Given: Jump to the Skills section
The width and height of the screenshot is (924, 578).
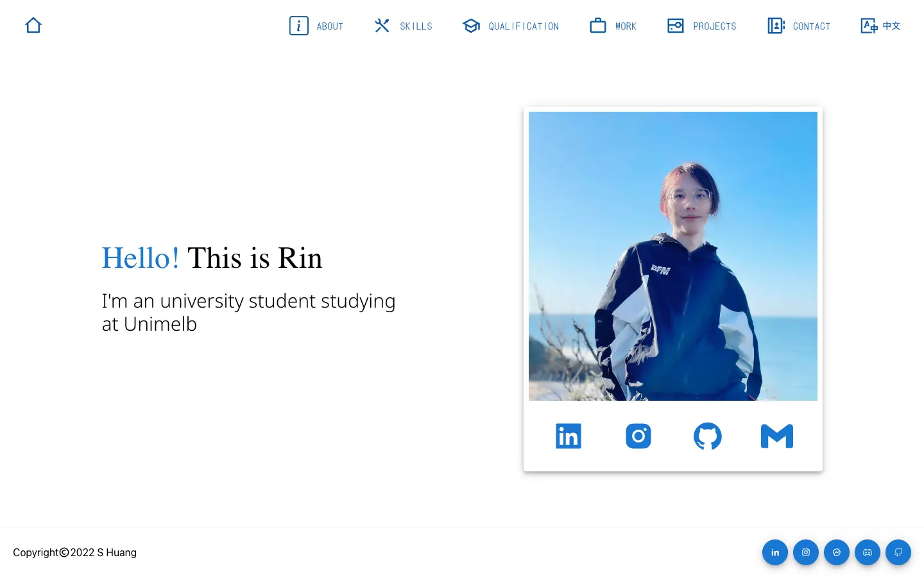Looking at the screenshot, I should [404, 26].
